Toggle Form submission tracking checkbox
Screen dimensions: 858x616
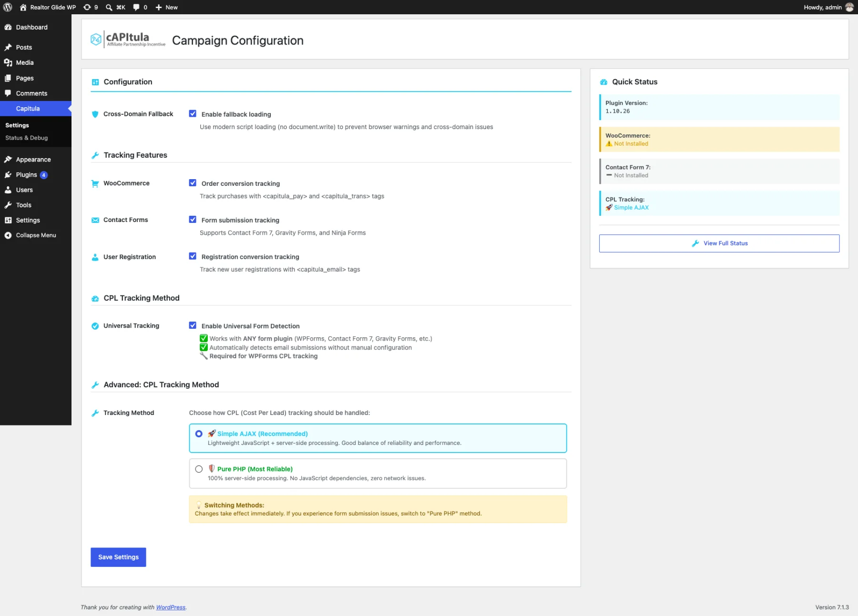[x=193, y=220]
